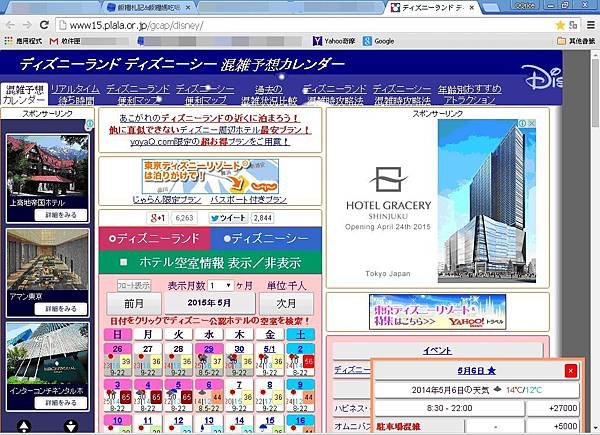
Task: Select calendar date 29 in first row
Action: (209, 360)
